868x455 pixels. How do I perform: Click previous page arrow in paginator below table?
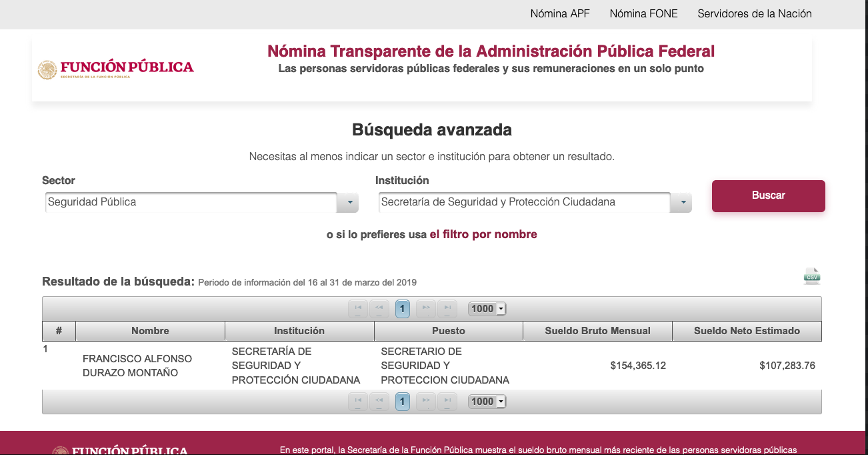379,401
